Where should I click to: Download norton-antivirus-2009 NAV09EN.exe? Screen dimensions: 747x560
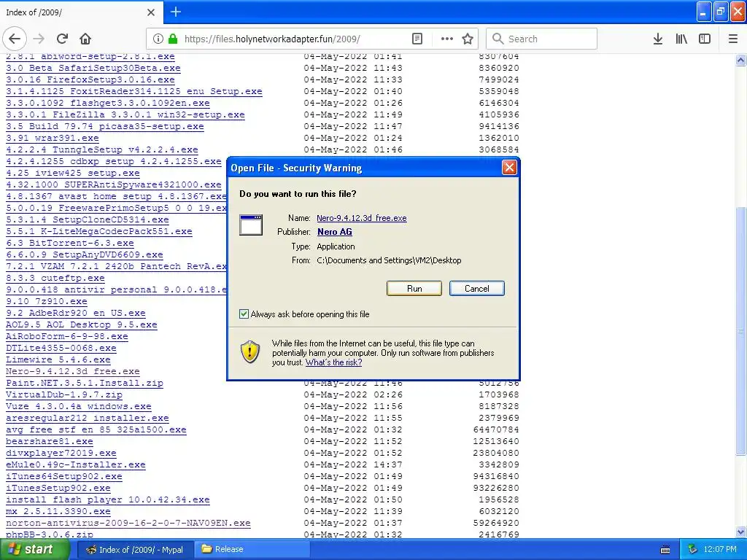128,523
